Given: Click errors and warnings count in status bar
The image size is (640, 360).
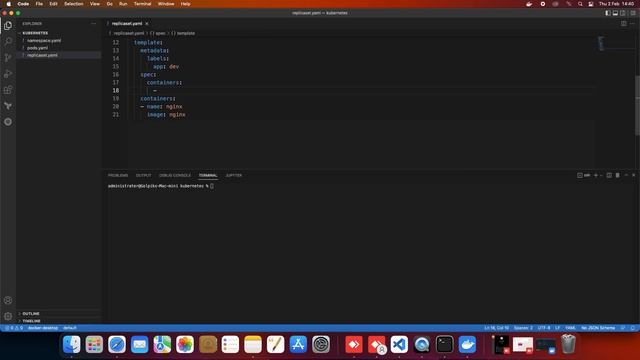Looking at the screenshot, I should click(14, 328).
